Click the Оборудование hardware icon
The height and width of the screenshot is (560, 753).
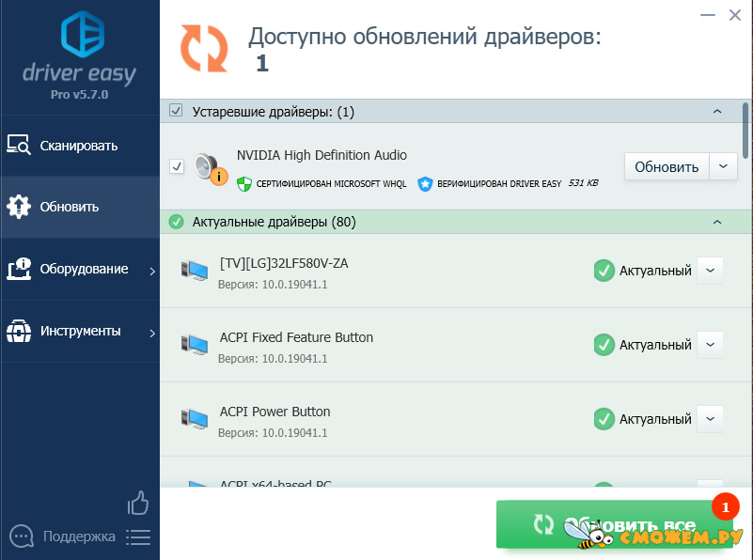click(19, 269)
